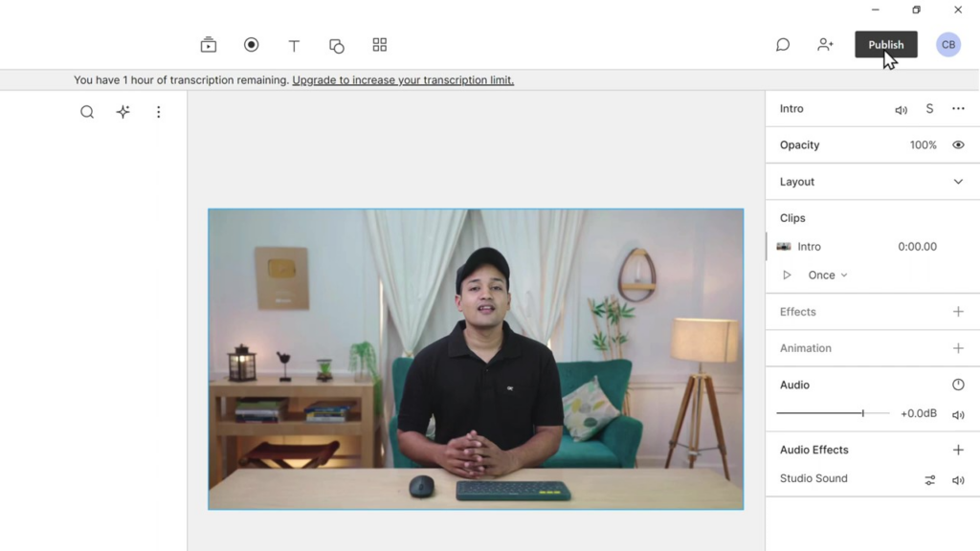980x551 pixels.
Task: Adjust the audio volume slider
Action: click(833, 413)
